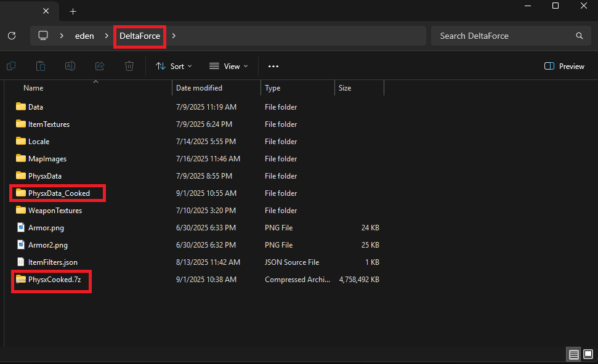This screenshot has height=364, width=598.
Task: Switch to Details view layout button
Action: click(573, 354)
